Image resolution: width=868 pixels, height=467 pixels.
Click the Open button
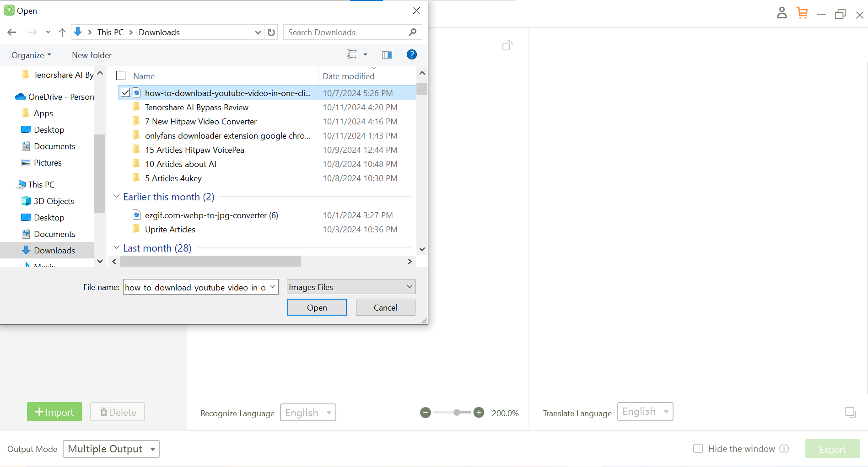(x=317, y=307)
